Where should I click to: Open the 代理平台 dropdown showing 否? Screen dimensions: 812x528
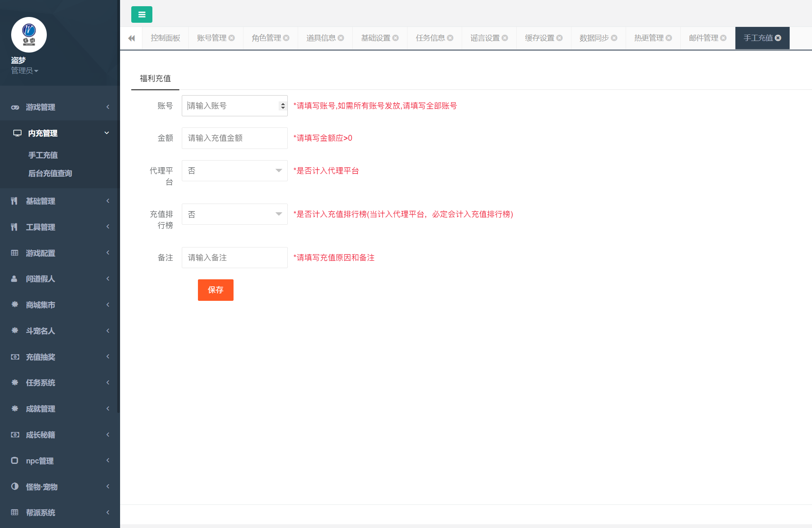[234, 171]
